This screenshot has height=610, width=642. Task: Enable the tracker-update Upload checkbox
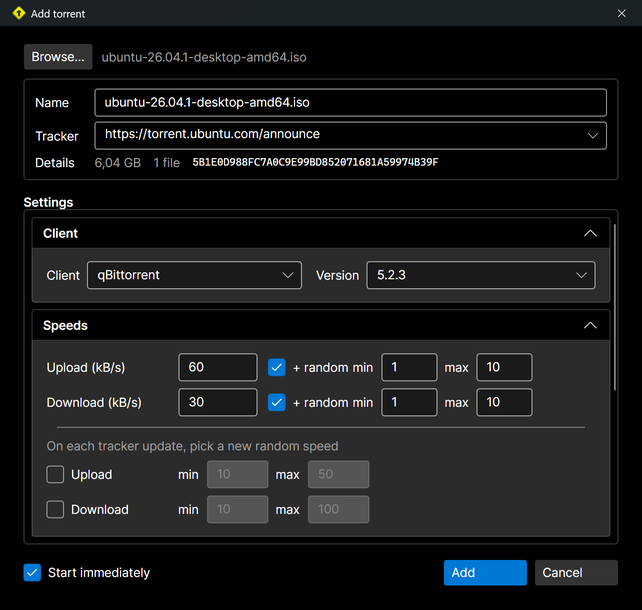55,474
